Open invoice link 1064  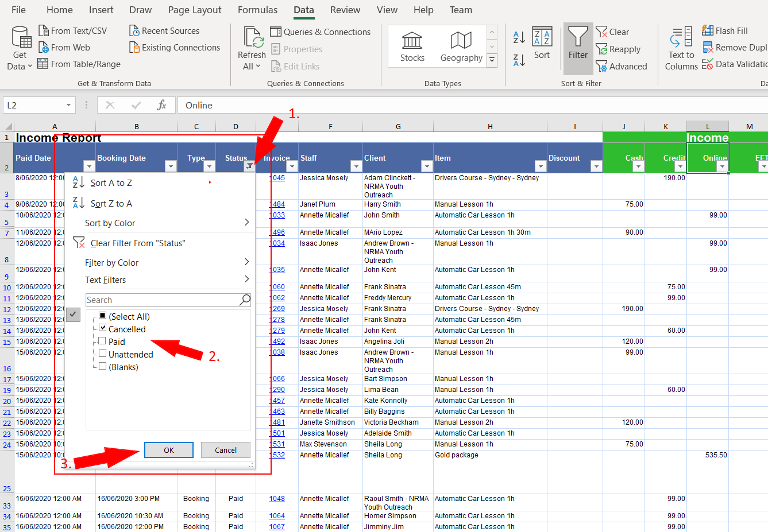click(277, 516)
